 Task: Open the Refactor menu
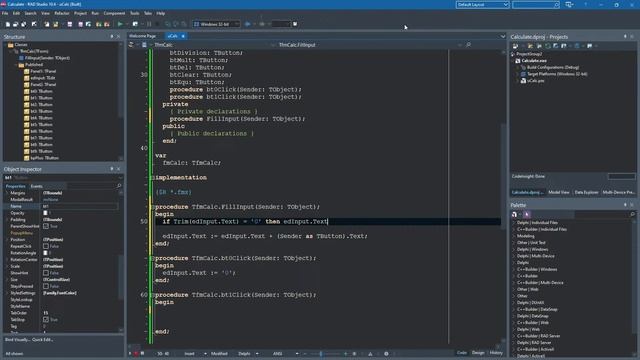(x=62, y=13)
